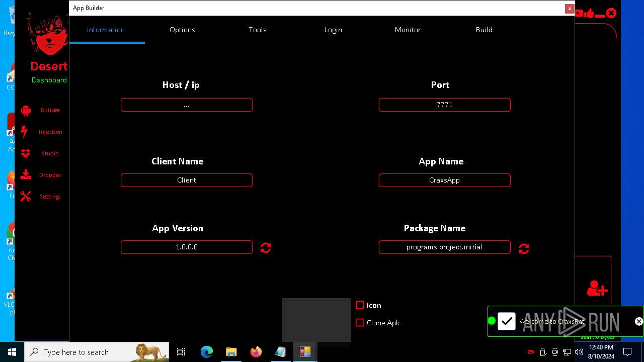Open File Explorer from taskbar
The width and height of the screenshot is (644, 362).
(x=231, y=352)
